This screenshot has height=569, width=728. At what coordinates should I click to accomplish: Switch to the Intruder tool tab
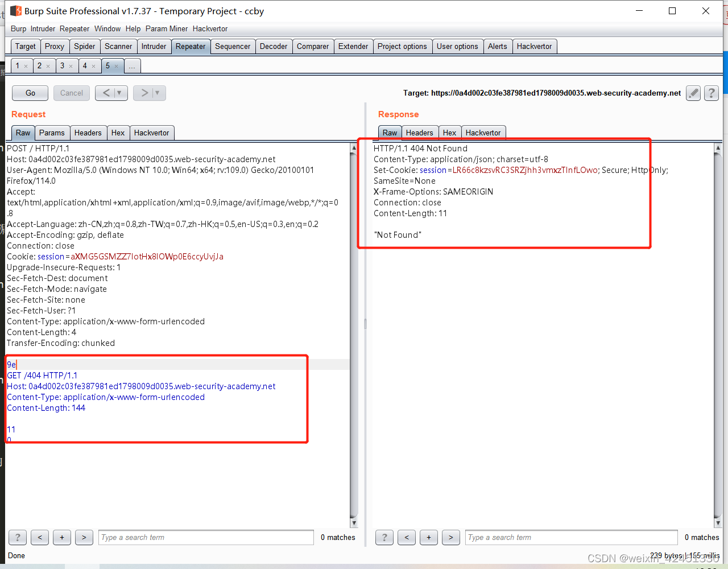[x=154, y=46]
